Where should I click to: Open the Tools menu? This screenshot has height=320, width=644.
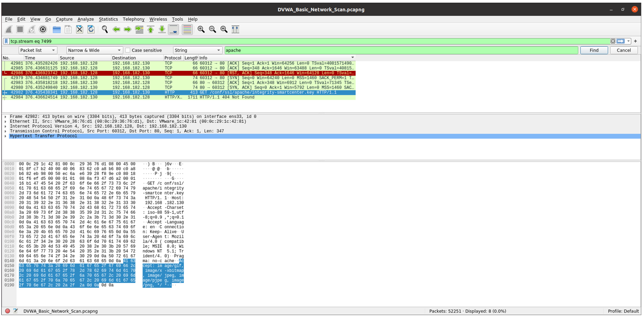point(177,19)
